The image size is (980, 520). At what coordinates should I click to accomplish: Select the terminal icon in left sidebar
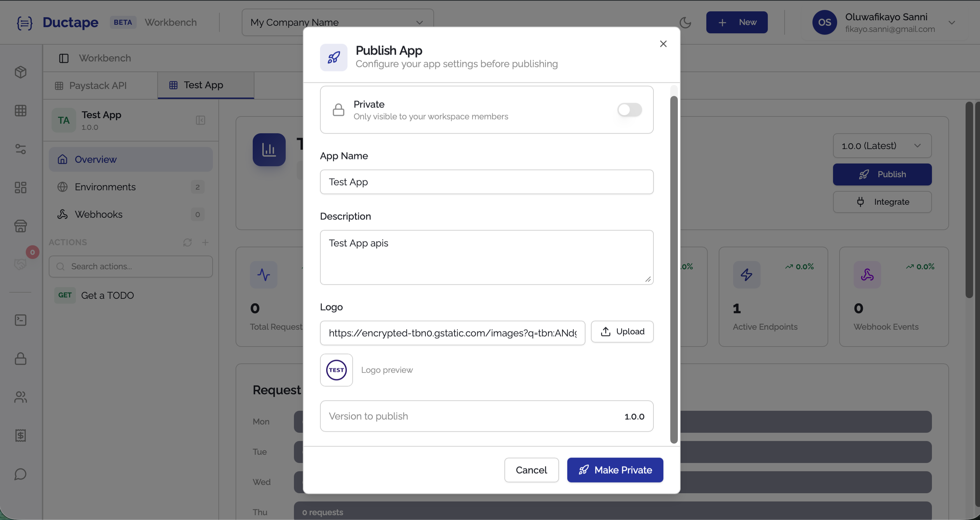[21, 320]
